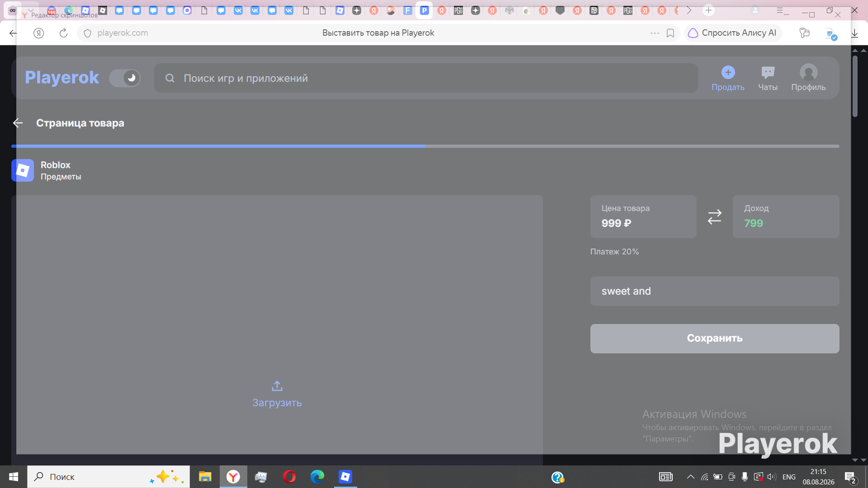Click the Страница товара heading
The width and height of the screenshot is (868, 488).
click(80, 123)
